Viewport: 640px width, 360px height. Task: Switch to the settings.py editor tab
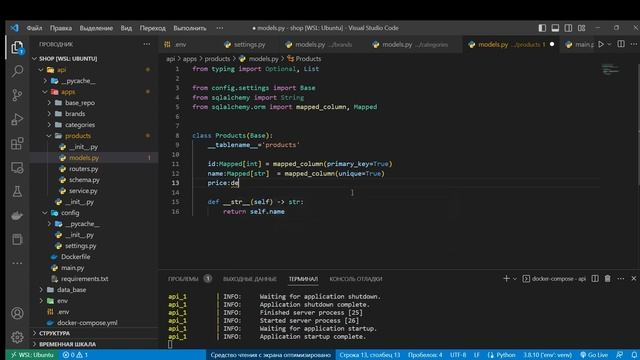click(x=249, y=44)
